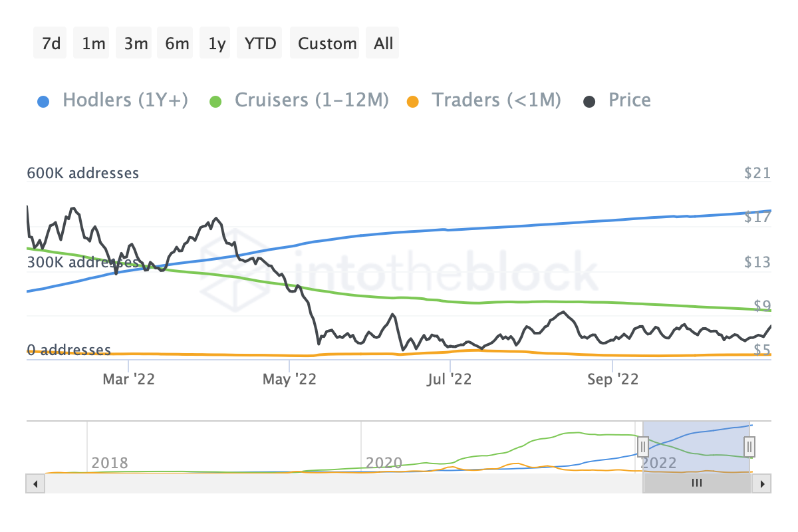Viewport: 798px width, 532px height.
Task: Select the 7d time range
Action: (51, 43)
